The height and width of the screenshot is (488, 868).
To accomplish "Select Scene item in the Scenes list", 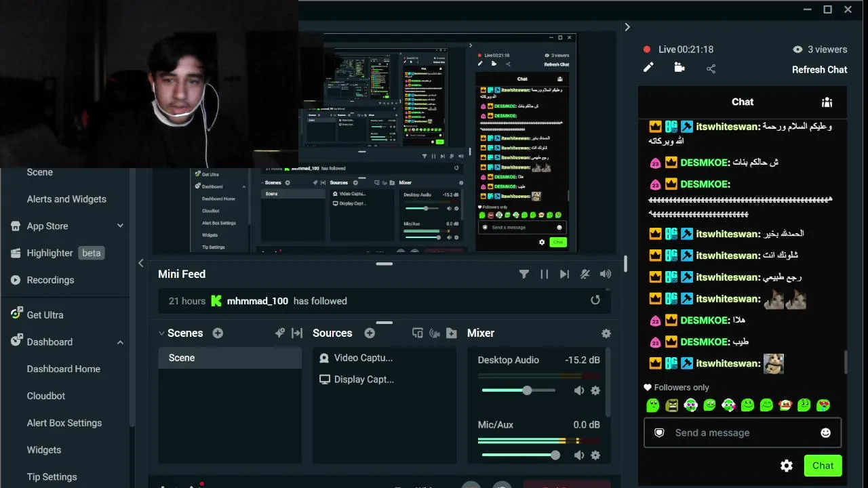I will [x=230, y=358].
